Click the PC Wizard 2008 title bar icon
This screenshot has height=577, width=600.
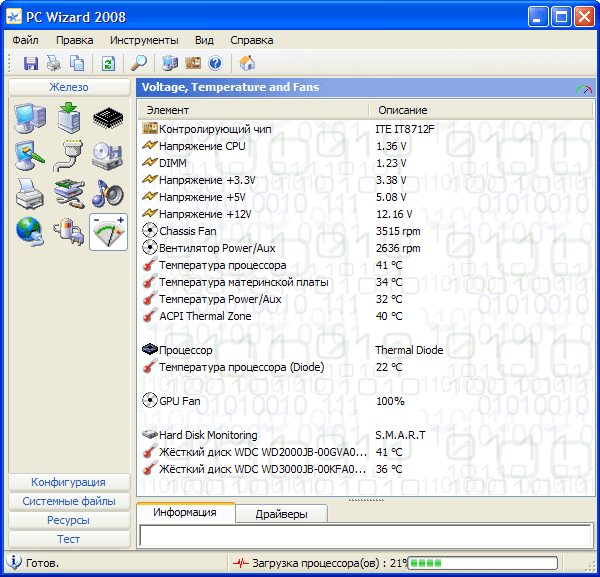coord(15,17)
